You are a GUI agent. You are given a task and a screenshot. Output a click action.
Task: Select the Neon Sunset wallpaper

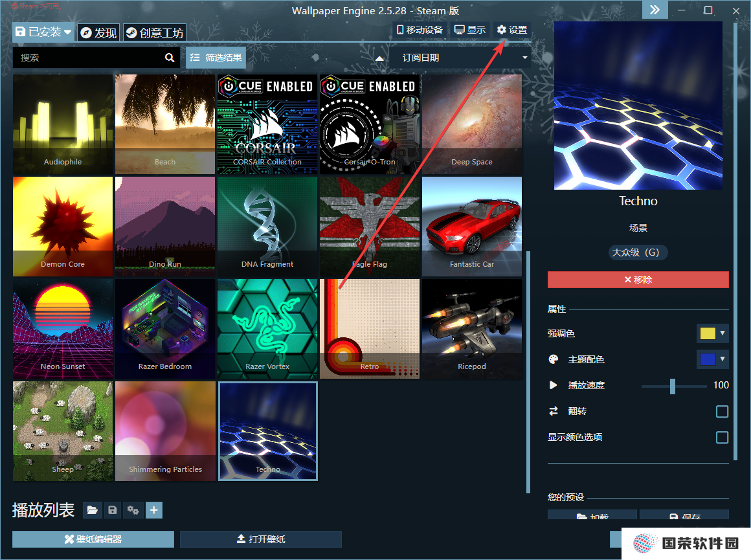pos(63,329)
